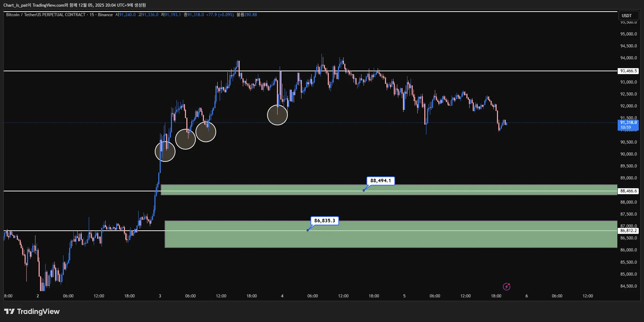The height and width of the screenshot is (322, 644).
Task: Select the circle marker near date 4
Action: coord(277,115)
